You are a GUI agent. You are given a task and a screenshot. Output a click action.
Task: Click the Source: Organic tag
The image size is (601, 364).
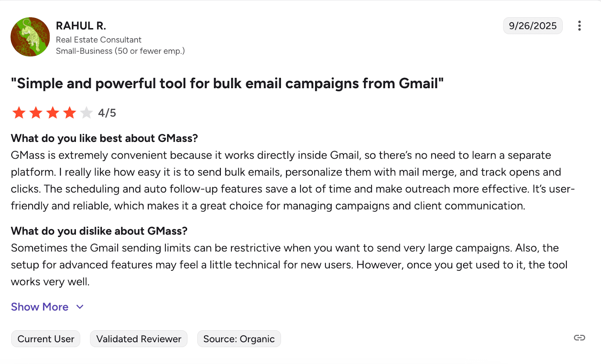point(239,339)
